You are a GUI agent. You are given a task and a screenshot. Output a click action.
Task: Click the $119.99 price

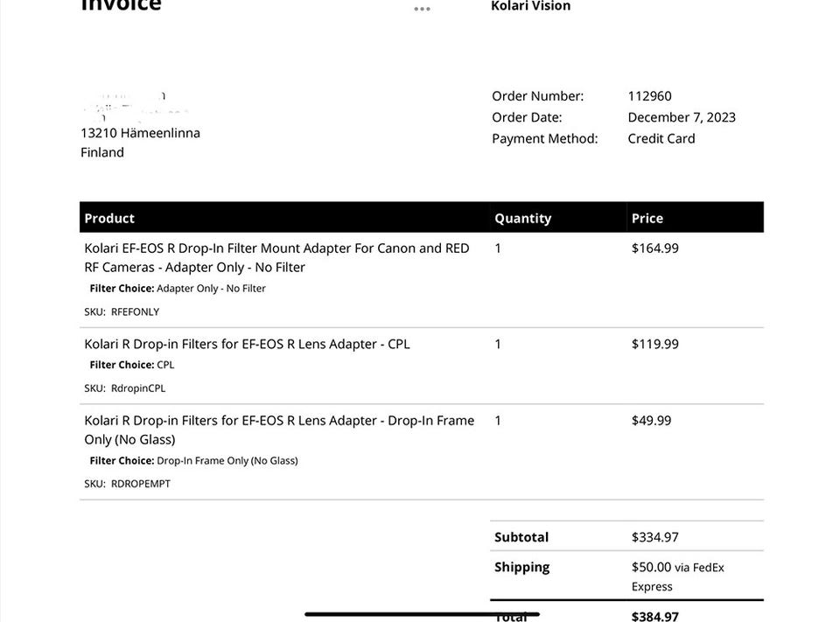[654, 344]
